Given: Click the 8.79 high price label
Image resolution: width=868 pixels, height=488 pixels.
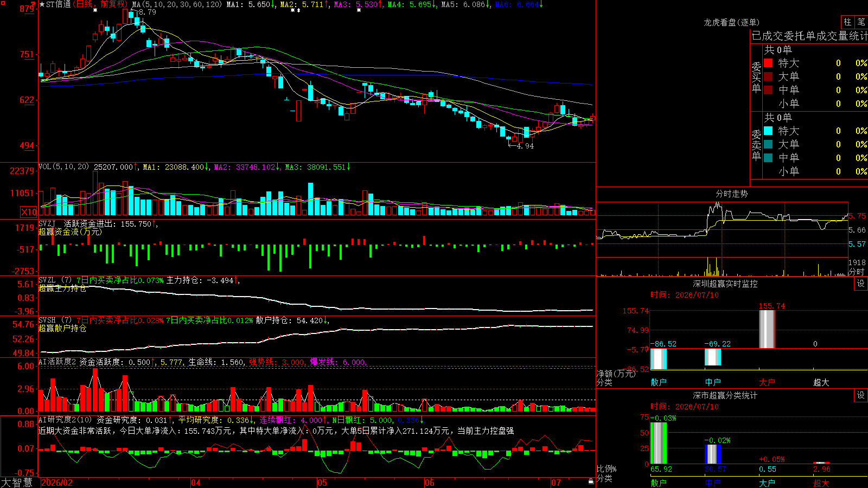Looking at the screenshot, I should pyautogui.click(x=147, y=12).
